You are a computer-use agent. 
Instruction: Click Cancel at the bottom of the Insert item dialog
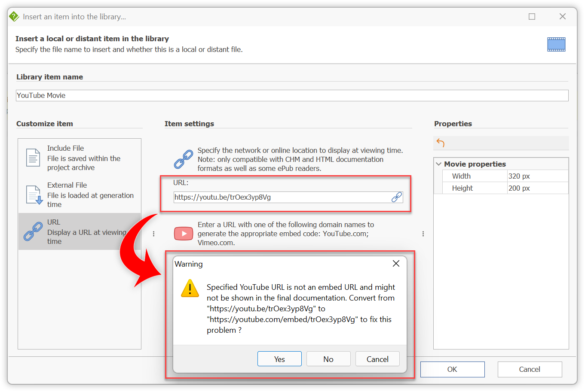(x=530, y=369)
